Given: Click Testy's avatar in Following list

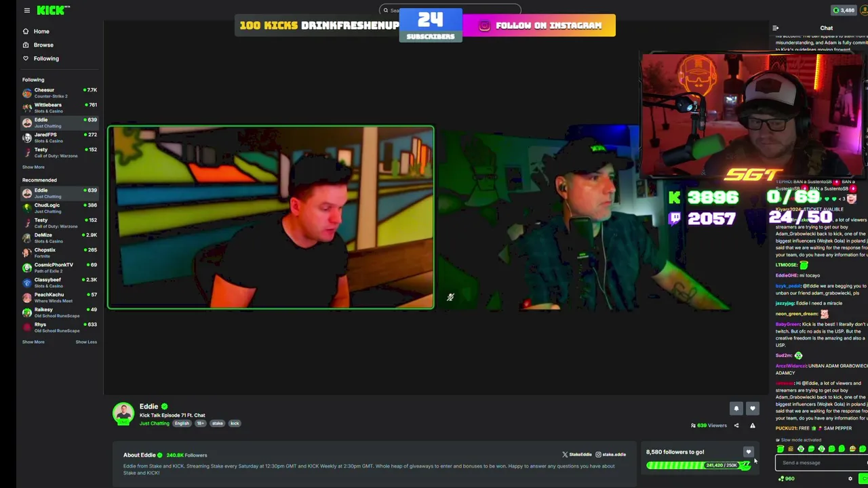Looking at the screenshot, I should coord(26,152).
